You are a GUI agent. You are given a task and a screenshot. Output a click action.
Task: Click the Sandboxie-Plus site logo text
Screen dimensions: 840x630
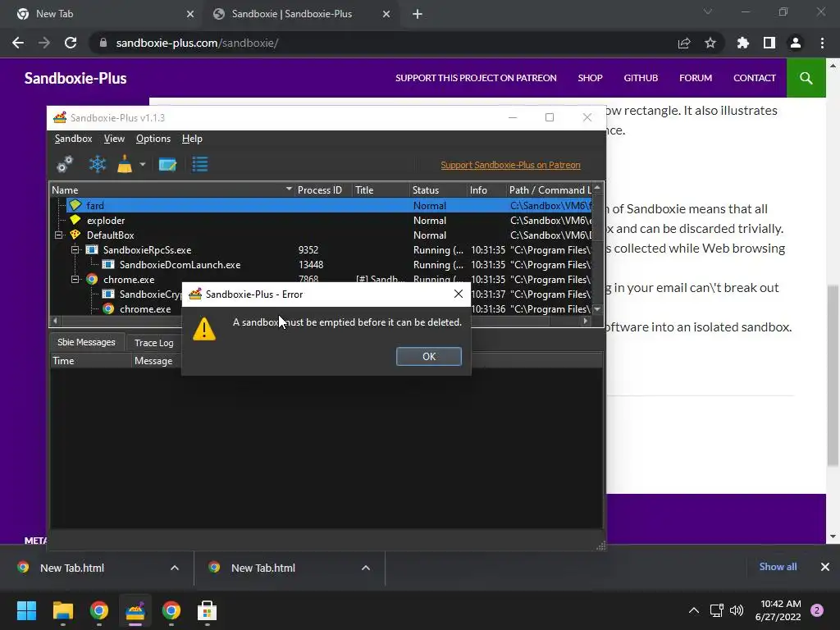(75, 78)
